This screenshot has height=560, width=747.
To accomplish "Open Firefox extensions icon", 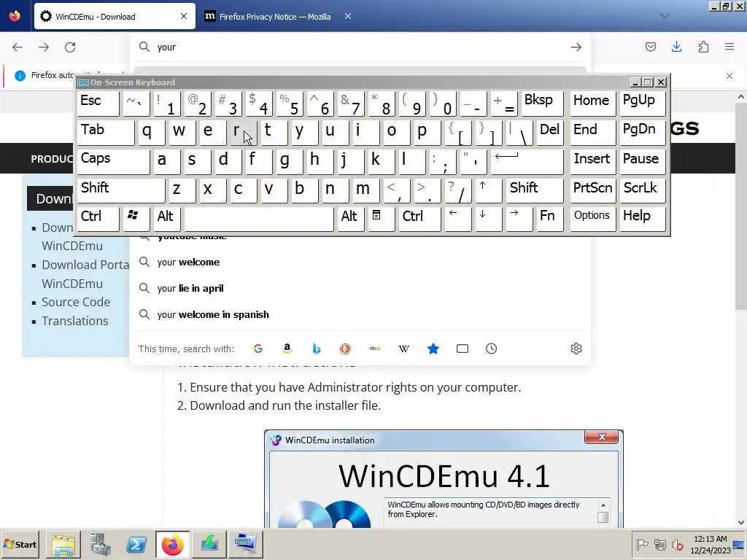I will tap(703, 47).
